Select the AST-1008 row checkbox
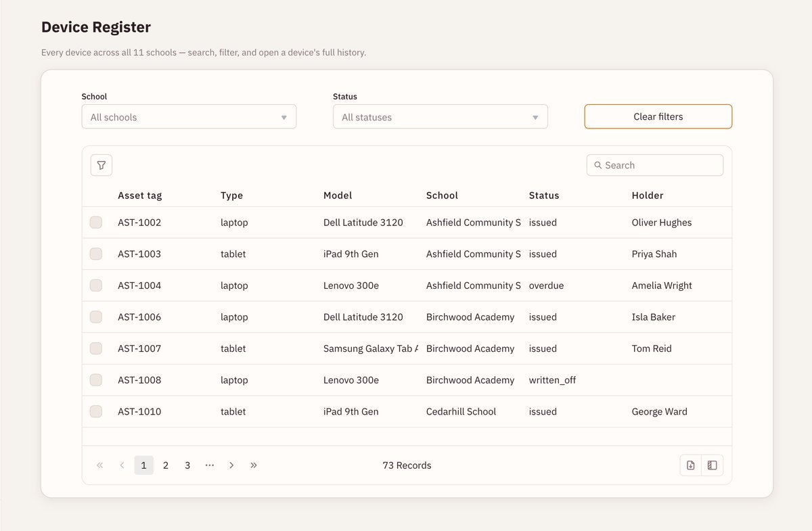This screenshot has height=531, width=812. point(96,380)
